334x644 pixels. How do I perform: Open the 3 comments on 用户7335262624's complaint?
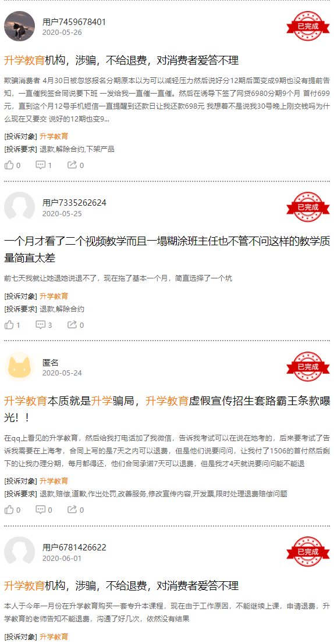[x=44, y=325]
